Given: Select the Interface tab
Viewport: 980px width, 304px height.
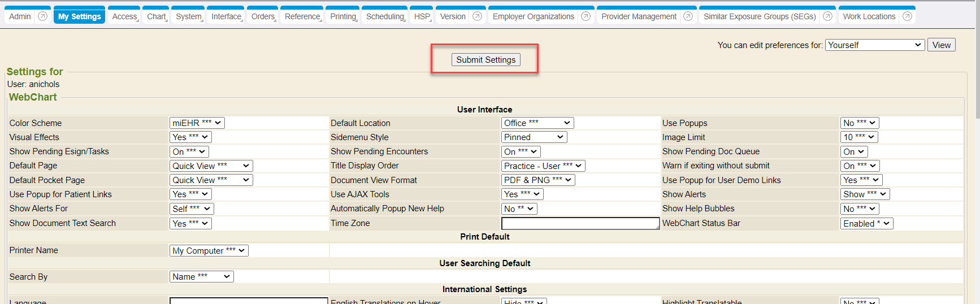Looking at the screenshot, I should [226, 16].
